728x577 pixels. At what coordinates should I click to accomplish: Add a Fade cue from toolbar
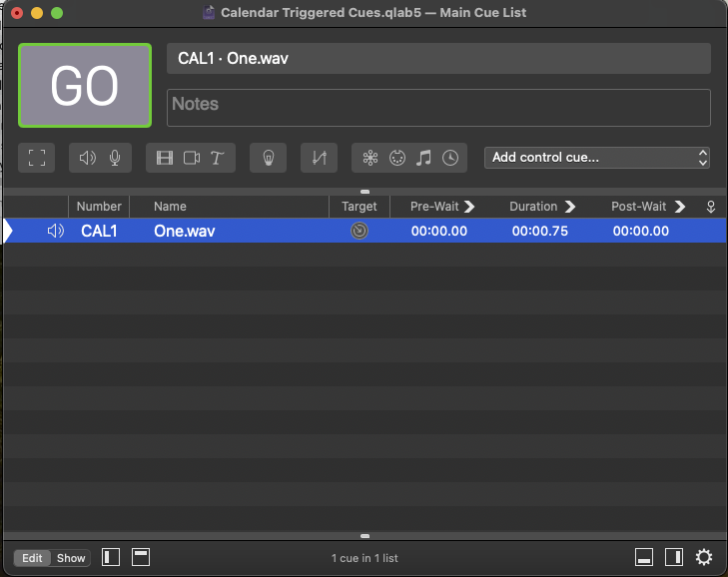319,158
